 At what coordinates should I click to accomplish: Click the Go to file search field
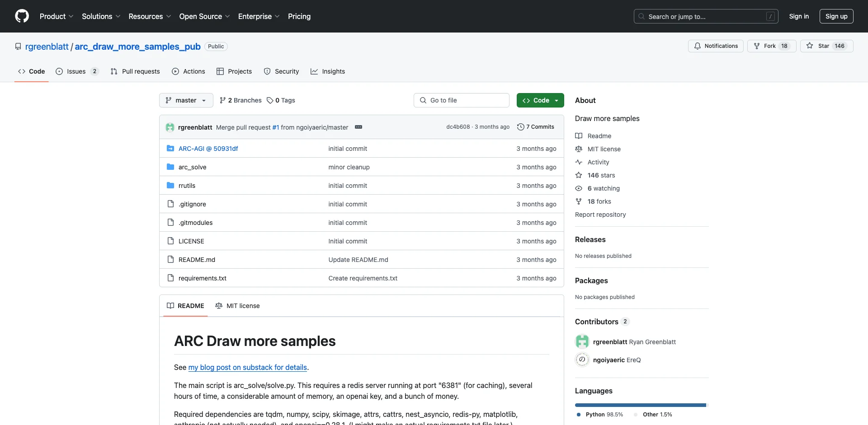(x=462, y=100)
